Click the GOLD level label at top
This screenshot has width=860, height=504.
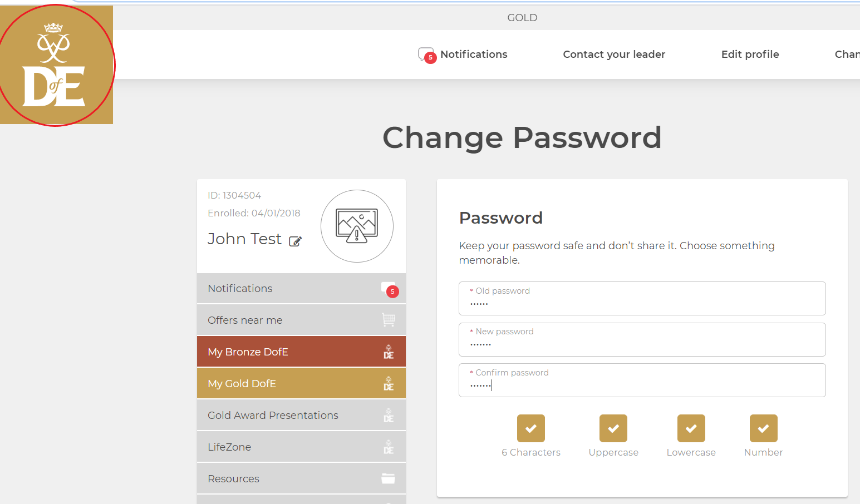522,18
